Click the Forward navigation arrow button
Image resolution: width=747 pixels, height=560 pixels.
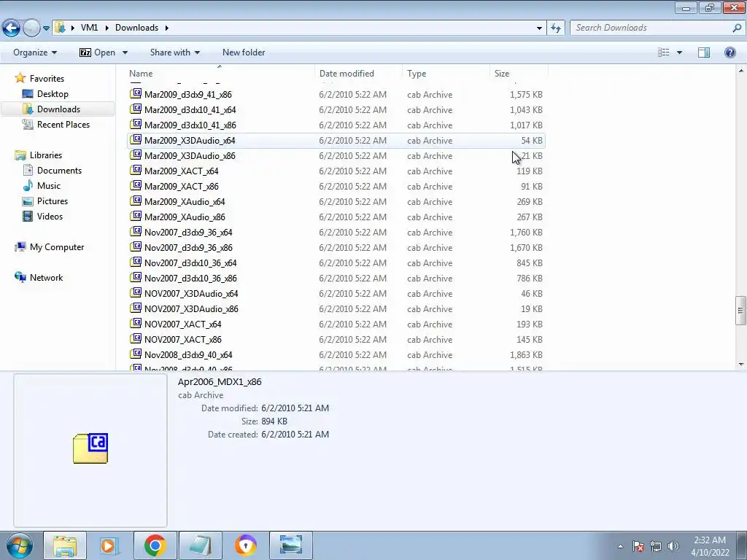(x=31, y=28)
